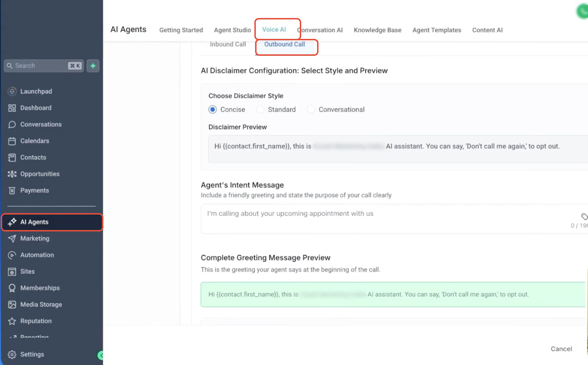Open the Knowledge Base tab
This screenshot has height=365, width=588.
[x=378, y=30]
